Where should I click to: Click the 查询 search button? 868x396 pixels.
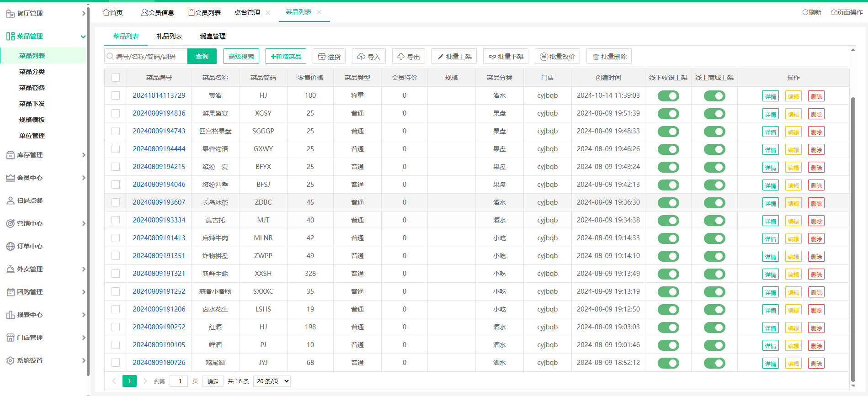202,56
